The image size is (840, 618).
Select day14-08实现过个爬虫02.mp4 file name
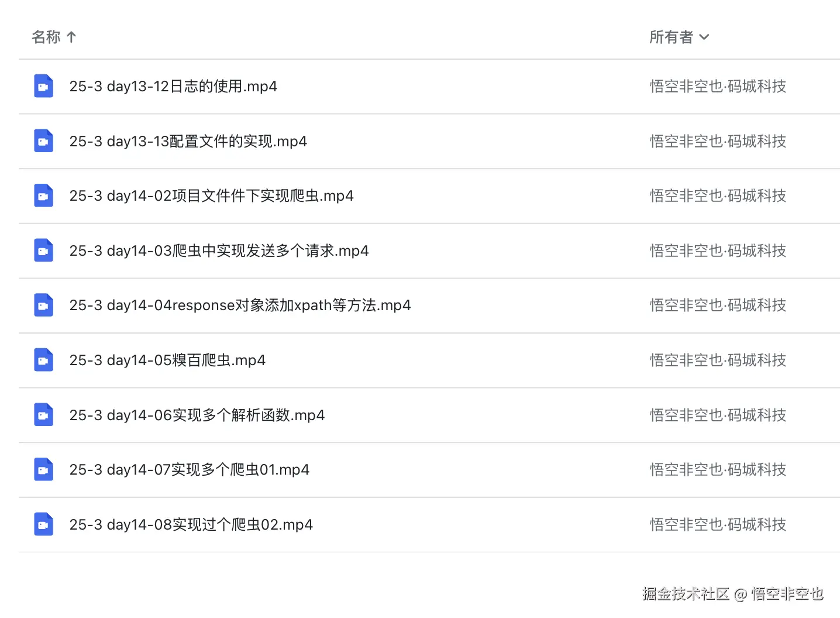(x=191, y=525)
